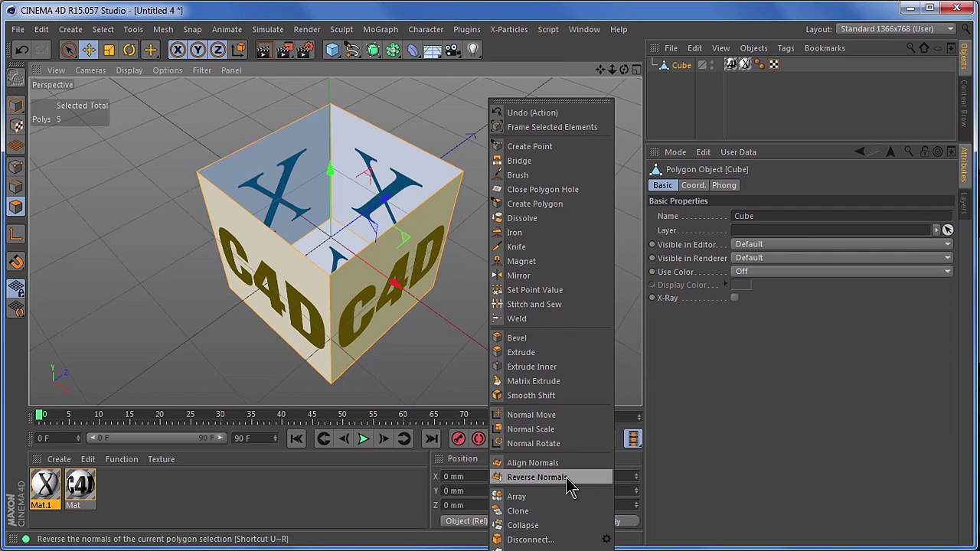Open the Simulate menu
Viewport: 980px width, 551px height.
[x=267, y=29]
